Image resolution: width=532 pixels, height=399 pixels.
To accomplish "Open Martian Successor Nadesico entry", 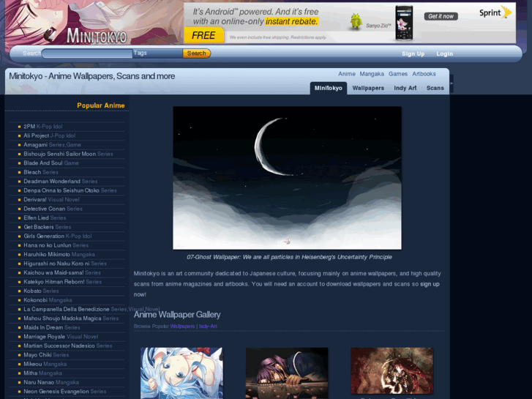I will click(59, 346).
